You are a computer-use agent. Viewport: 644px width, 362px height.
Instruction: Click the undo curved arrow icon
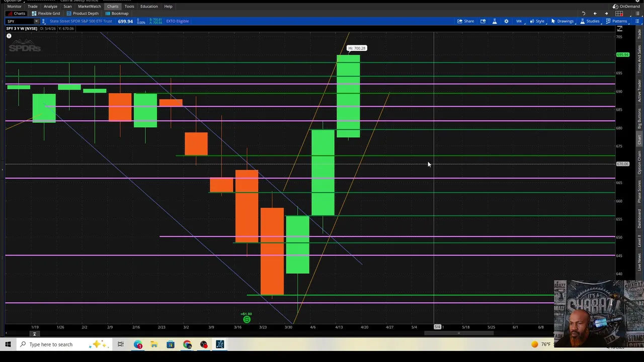[584, 14]
